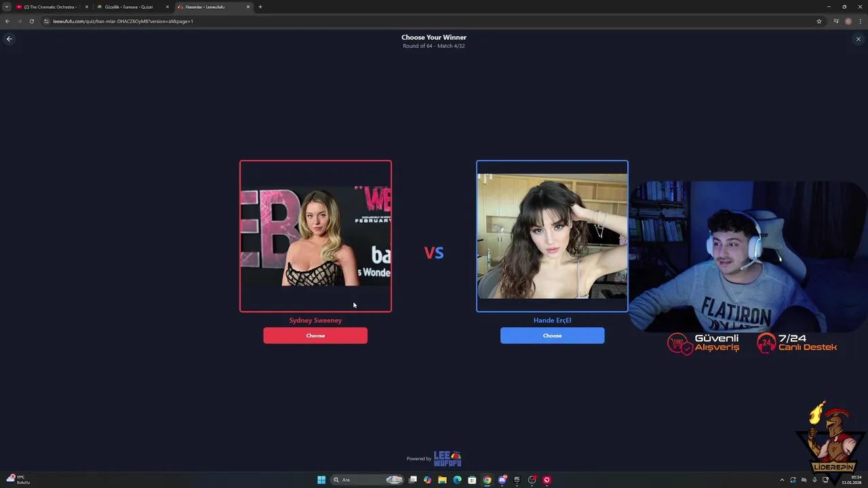Launch Copilot from the taskbar

427,480
